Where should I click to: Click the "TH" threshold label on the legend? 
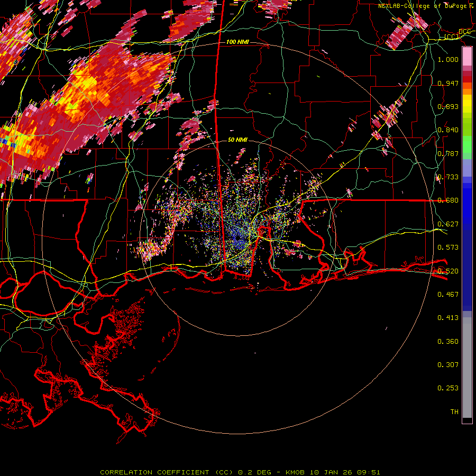454,412
